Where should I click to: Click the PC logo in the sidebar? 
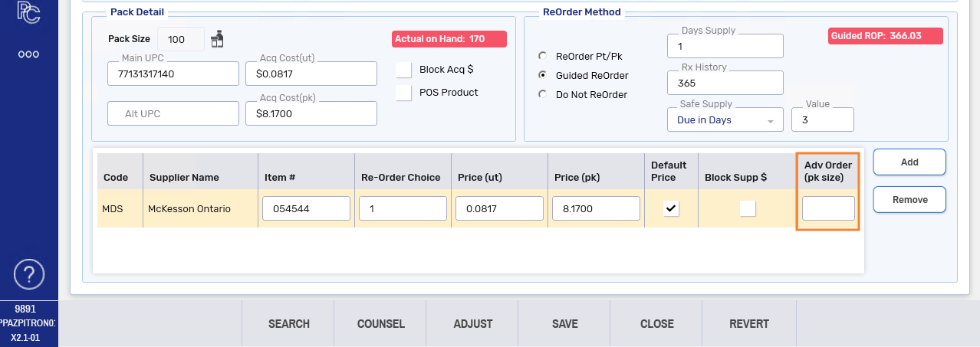tap(29, 11)
